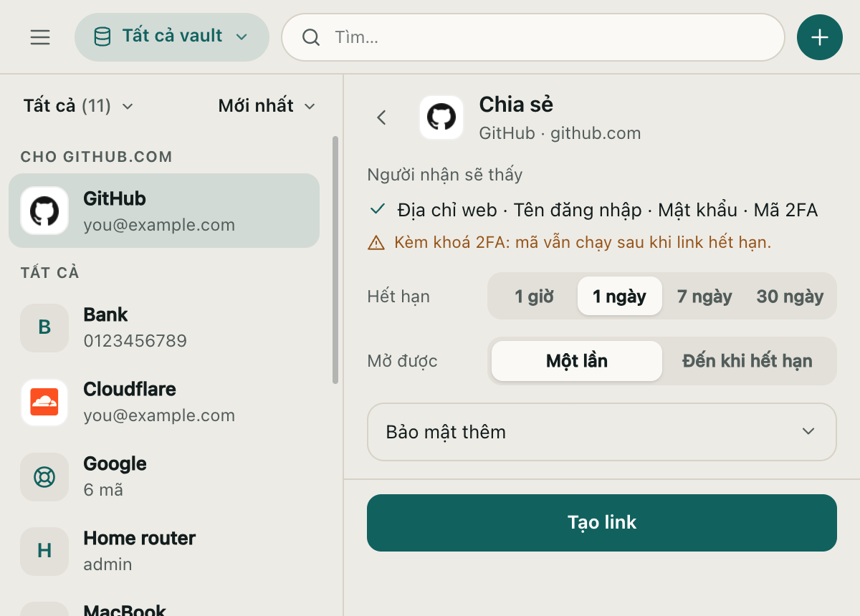Click the GitHub octocat icon in list
860x616 pixels.
[44, 211]
